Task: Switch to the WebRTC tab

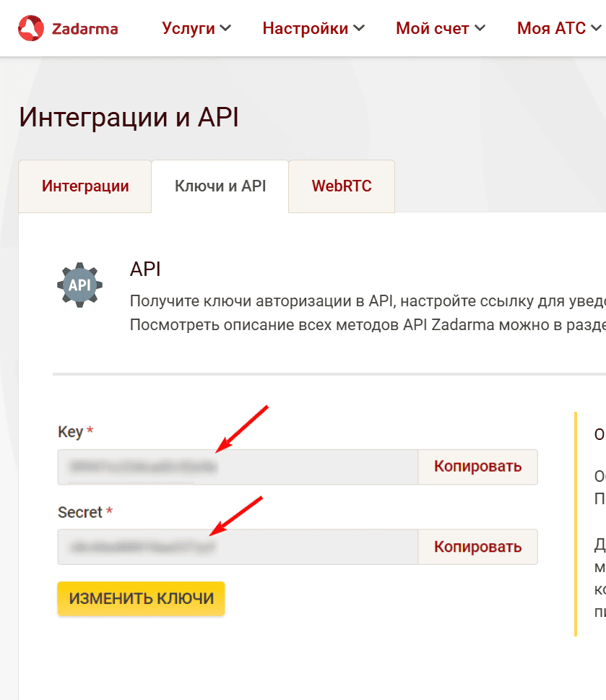Action: point(342,186)
